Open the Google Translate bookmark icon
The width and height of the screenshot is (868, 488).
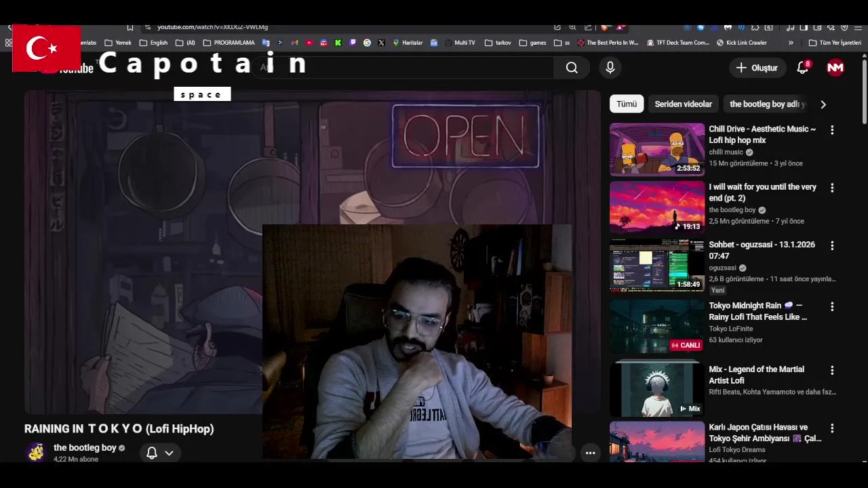coord(266,43)
